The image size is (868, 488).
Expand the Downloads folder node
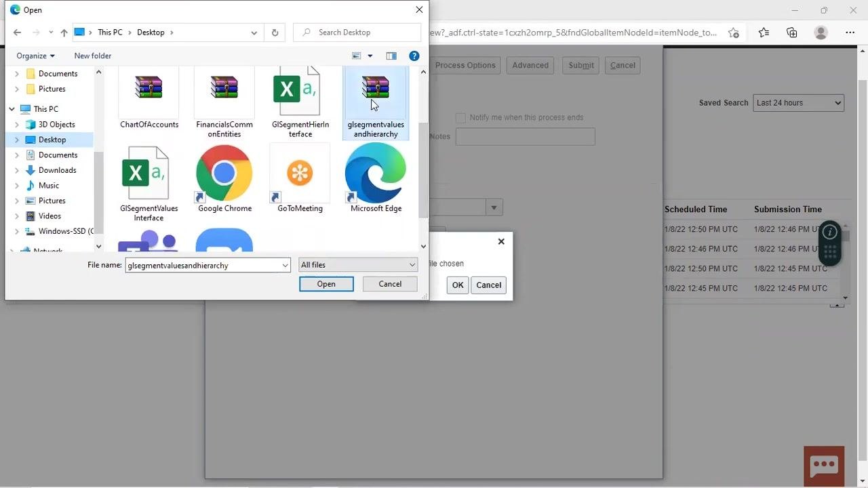tap(17, 170)
